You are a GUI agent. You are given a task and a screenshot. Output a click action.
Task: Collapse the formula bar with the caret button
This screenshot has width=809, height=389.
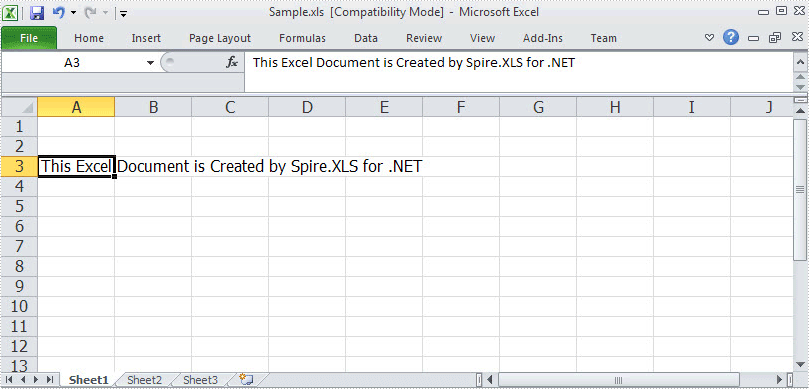pos(800,61)
